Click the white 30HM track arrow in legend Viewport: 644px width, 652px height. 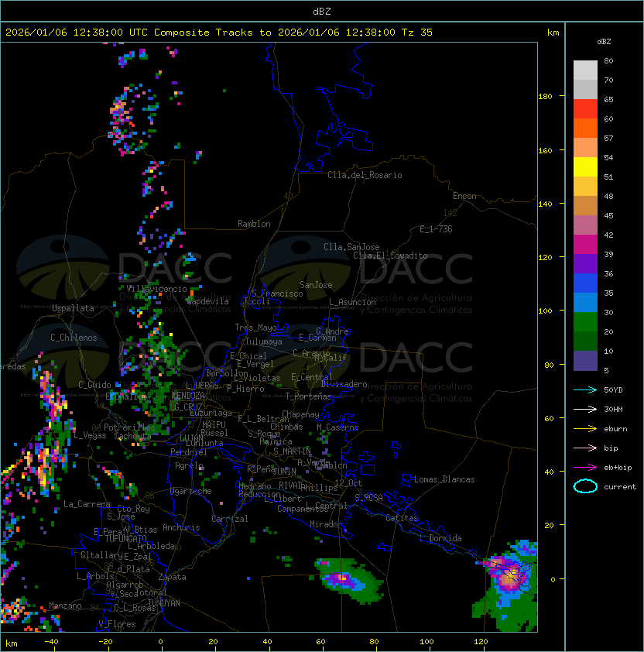[585, 409]
